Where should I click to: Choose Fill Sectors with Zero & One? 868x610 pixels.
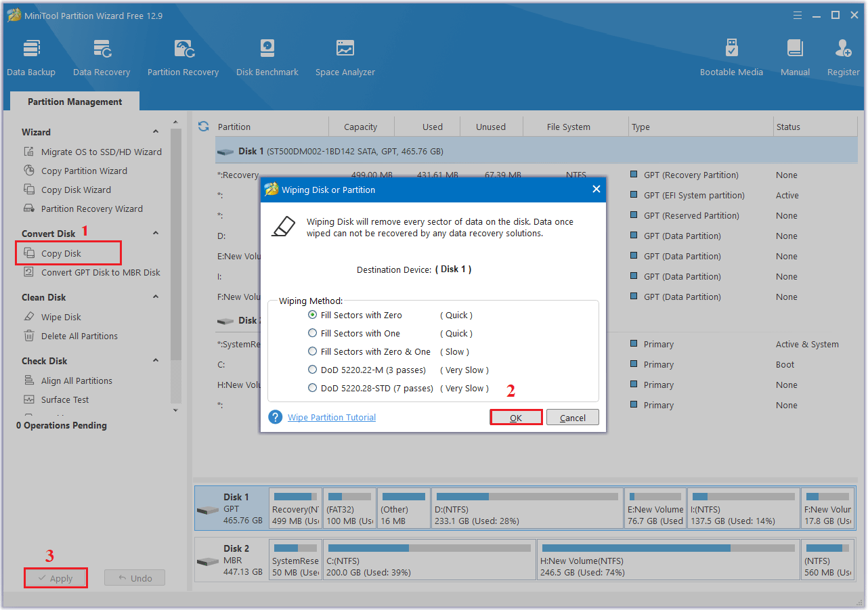point(312,351)
